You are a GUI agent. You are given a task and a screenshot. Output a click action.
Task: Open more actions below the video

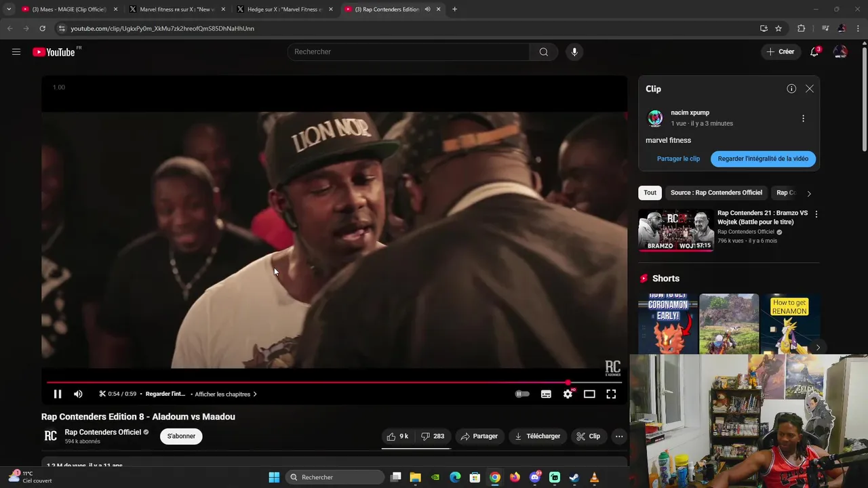(619, 436)
